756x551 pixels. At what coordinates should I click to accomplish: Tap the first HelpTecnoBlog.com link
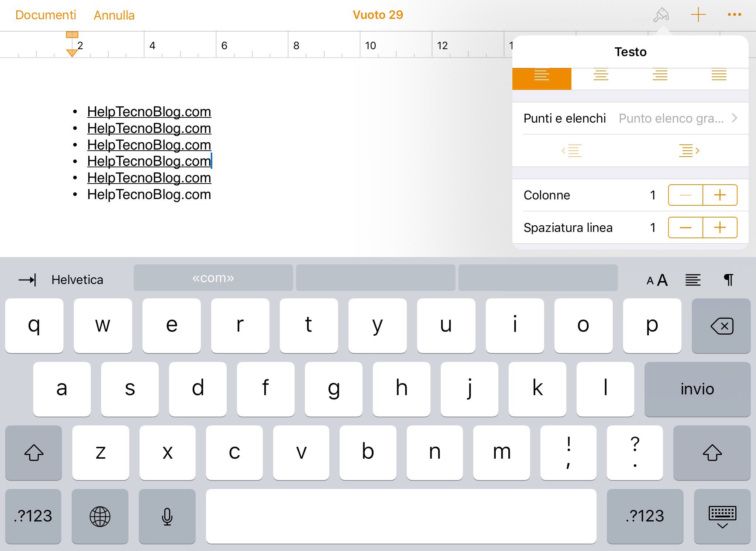click(x=149, y=112)
